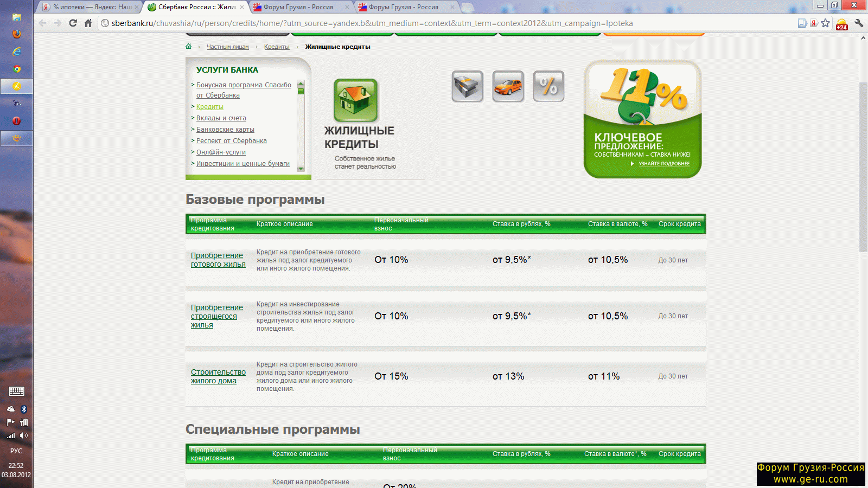Open the browser home page icon
The image size is (868, 488).
point(88,23)
